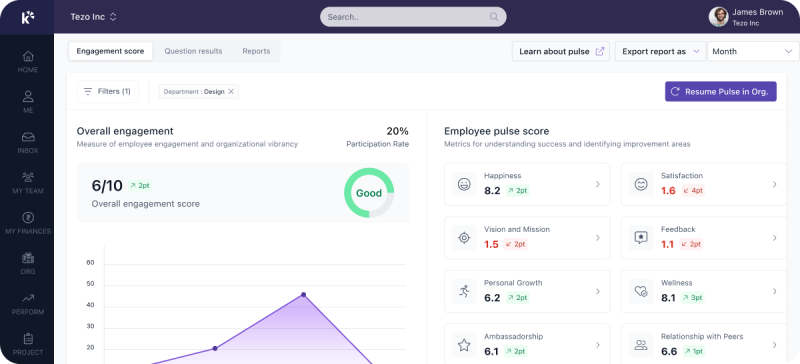800x364 pixels.
Task: Expand the Tezo Inc organization switcher
Action: pyautogui.click(x=93, y=17)
